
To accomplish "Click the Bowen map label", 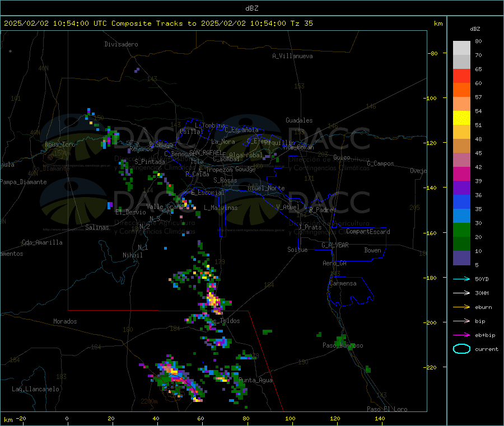I will point(372,250).
